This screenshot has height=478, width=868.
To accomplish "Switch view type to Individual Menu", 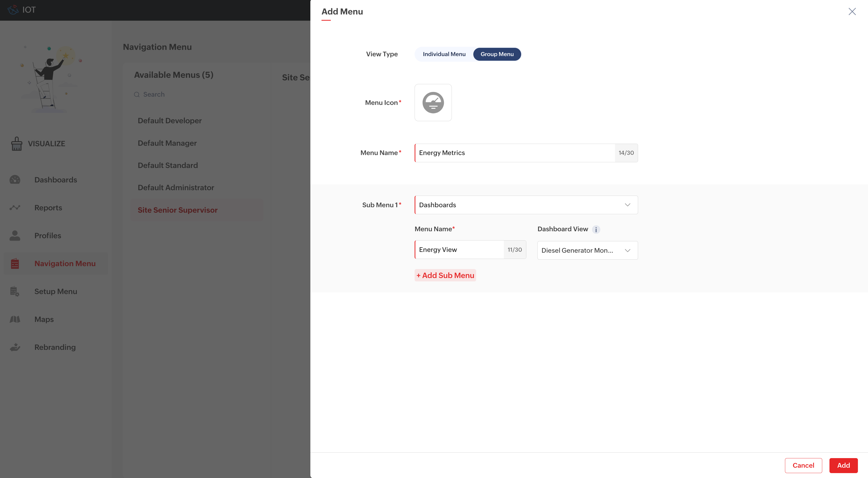I will 444,54.
